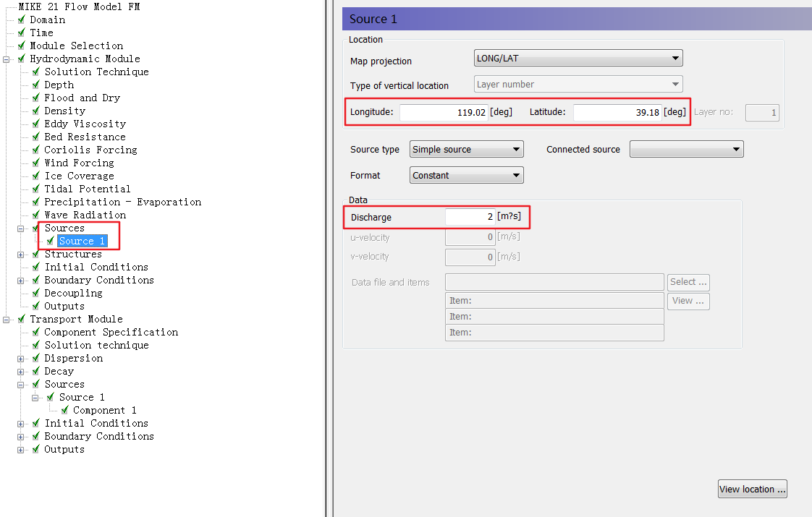The width and height of the screenshot is (812, 517).
Task: Open the Eddy Viscosity node
Action: [85, 123]
